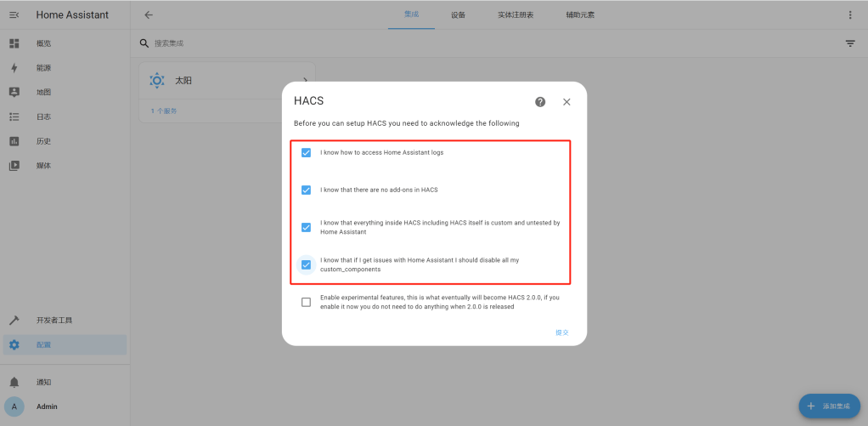Uncheck 'I know how to access Home Assistant logs'

coord(306,153)
